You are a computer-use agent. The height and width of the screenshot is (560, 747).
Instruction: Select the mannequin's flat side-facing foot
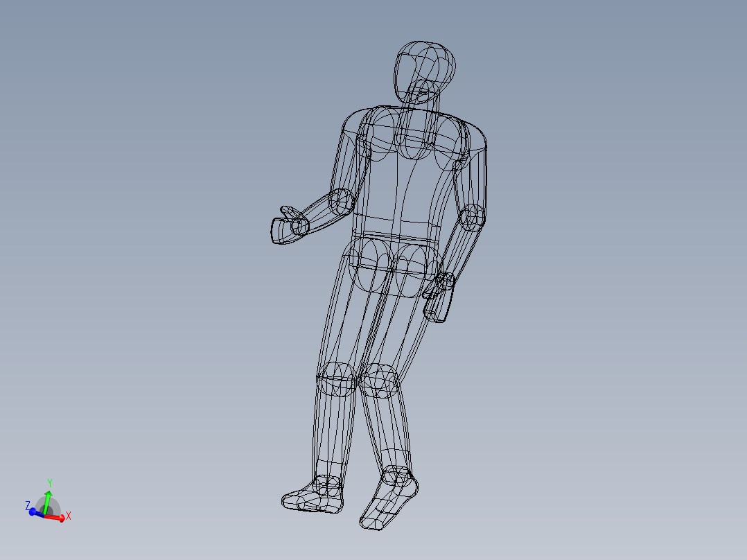click(313, 495)
